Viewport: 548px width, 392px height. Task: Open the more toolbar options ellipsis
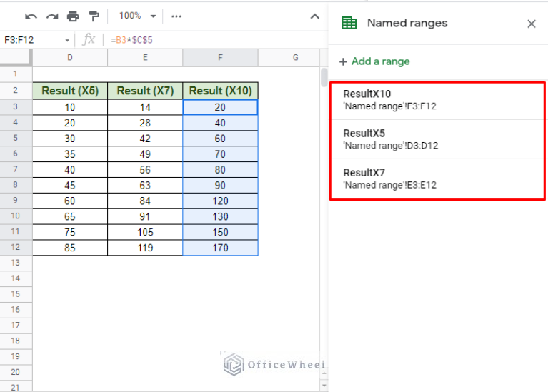[176, 16]
